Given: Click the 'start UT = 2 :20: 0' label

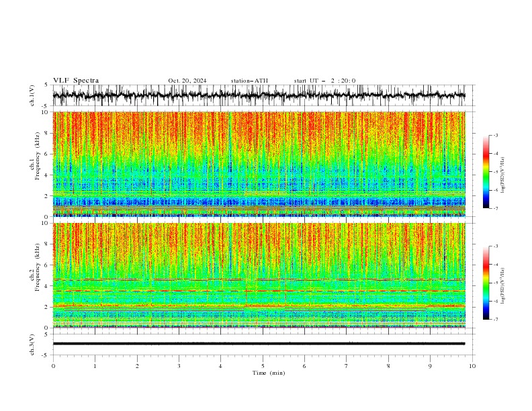Looking at the screenshot, I should coord(324,81).
